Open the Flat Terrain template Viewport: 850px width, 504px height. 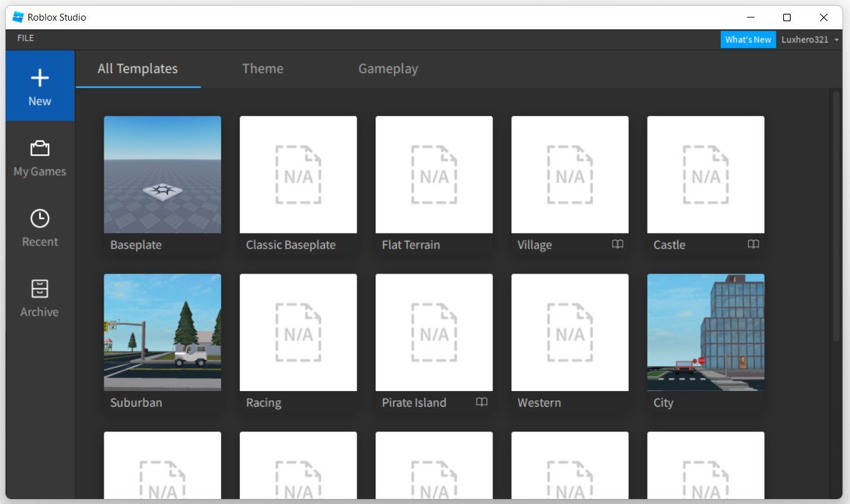click(x=434, y=174)
